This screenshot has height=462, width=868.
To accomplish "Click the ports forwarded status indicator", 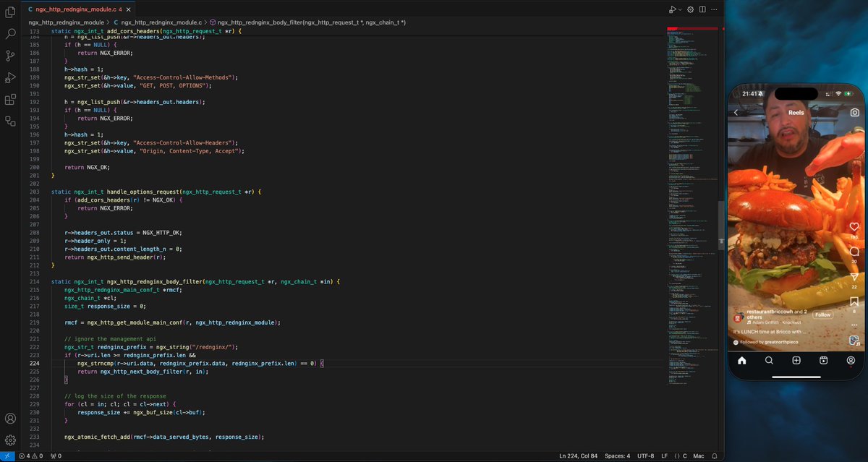I will click(56, 456).
